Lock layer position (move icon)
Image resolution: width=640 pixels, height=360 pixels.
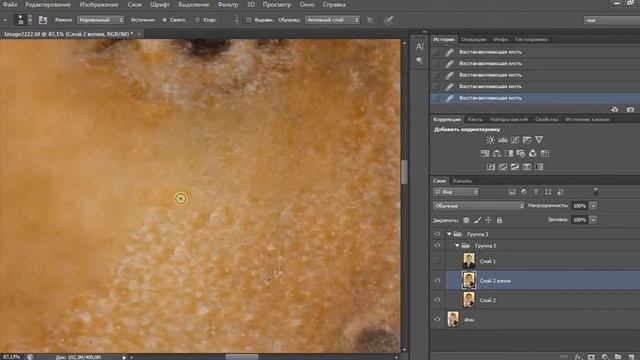[x=488, y=220]
